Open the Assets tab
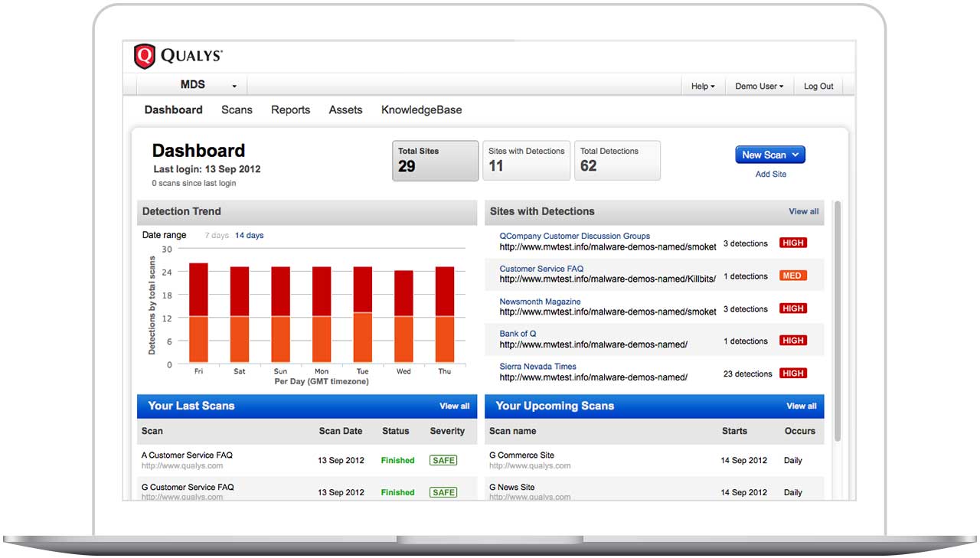This screenshot has height=558, width=980. pos(345,109)
